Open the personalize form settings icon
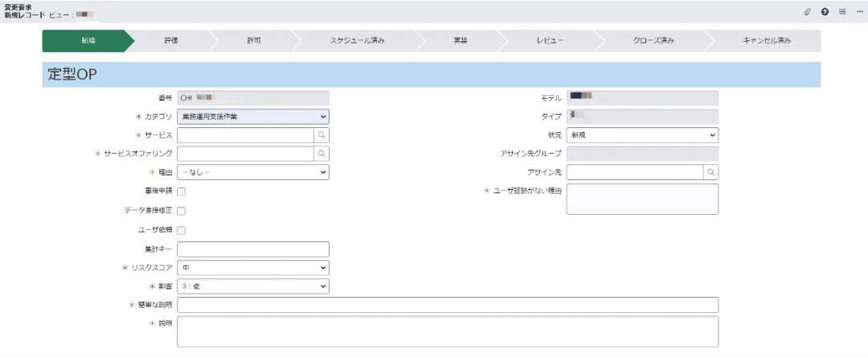This screenshot has width=868, height=358. (x=842, y=11)
